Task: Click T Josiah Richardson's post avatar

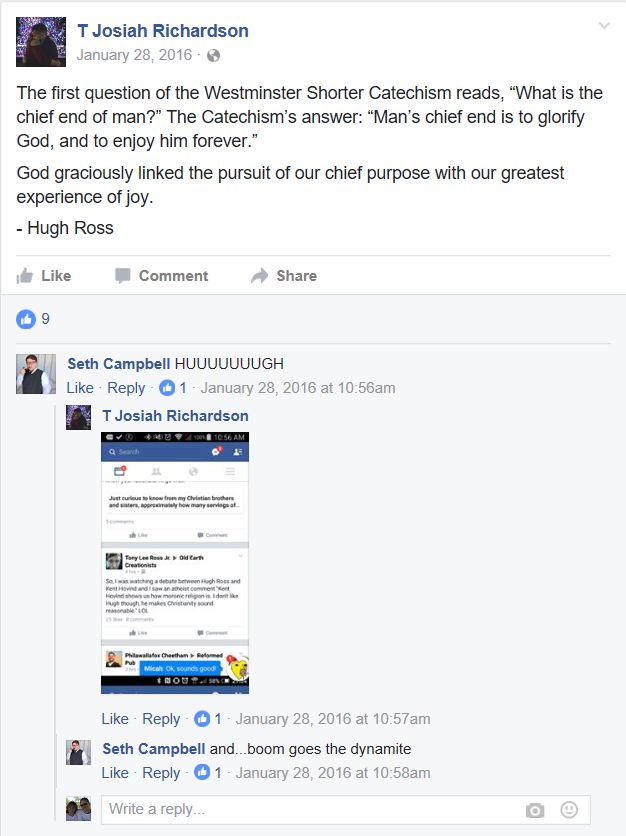Action: coord(41,42)
